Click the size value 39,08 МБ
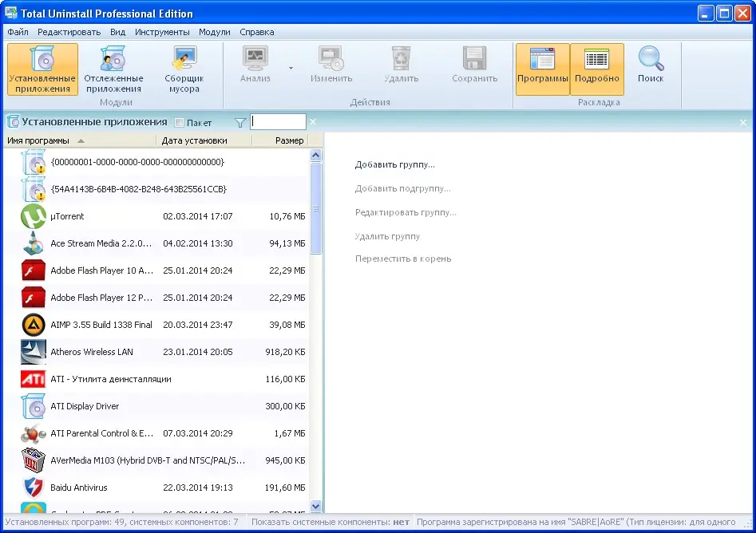756x533 pixels. coord(287,325)
